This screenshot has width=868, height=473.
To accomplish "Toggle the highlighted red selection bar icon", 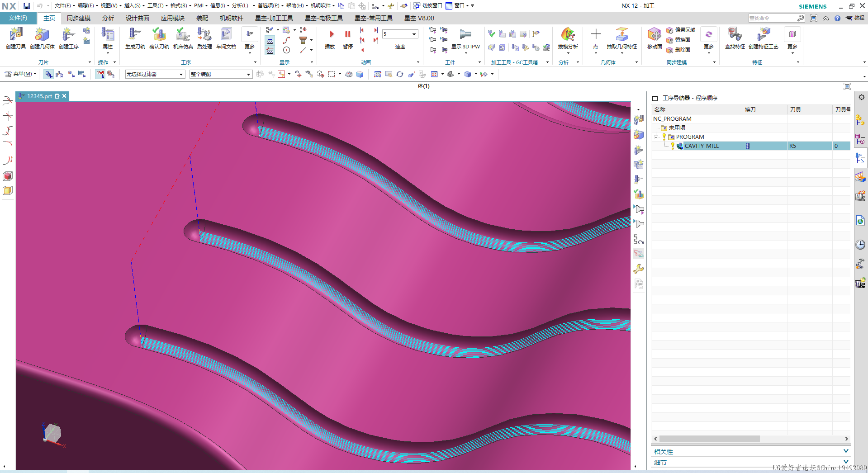I will [100, 74].
